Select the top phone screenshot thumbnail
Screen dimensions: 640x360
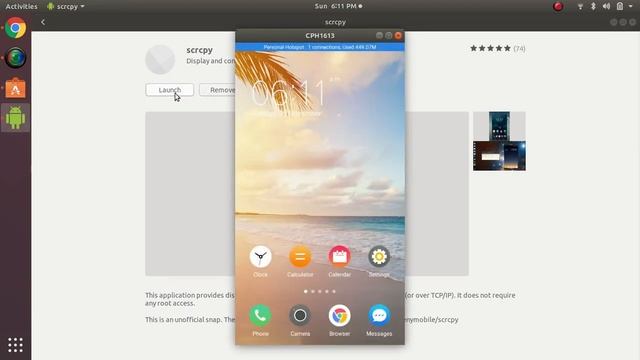coord(499,126)
